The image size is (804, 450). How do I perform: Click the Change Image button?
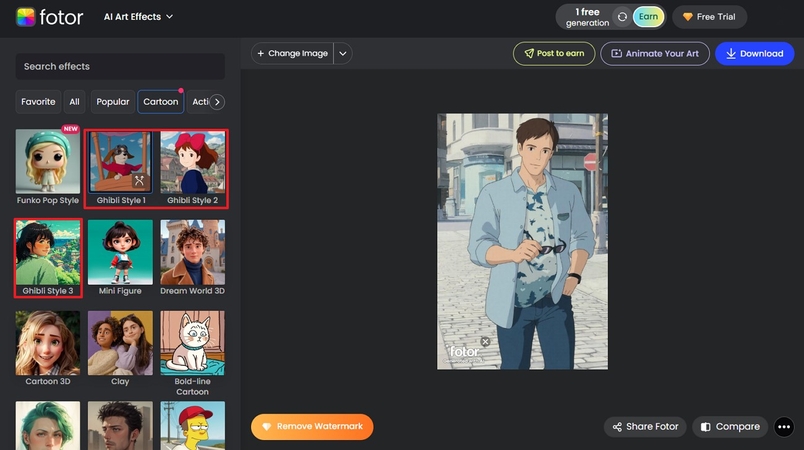click(x=292, y=53)
